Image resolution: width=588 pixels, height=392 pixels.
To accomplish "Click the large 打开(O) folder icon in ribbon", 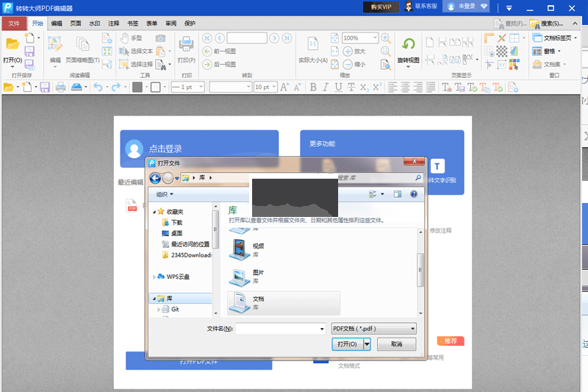I will click(12, 45).
